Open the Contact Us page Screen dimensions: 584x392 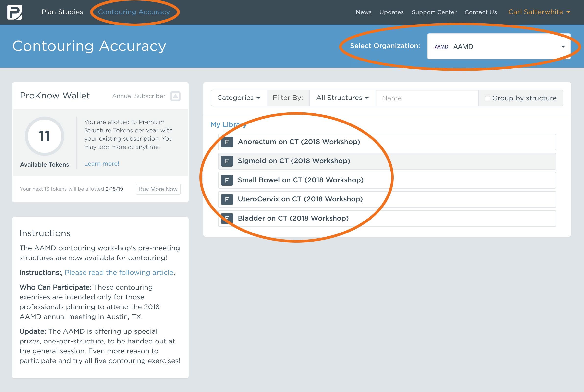pyautogui.click(x=481, y=12)
